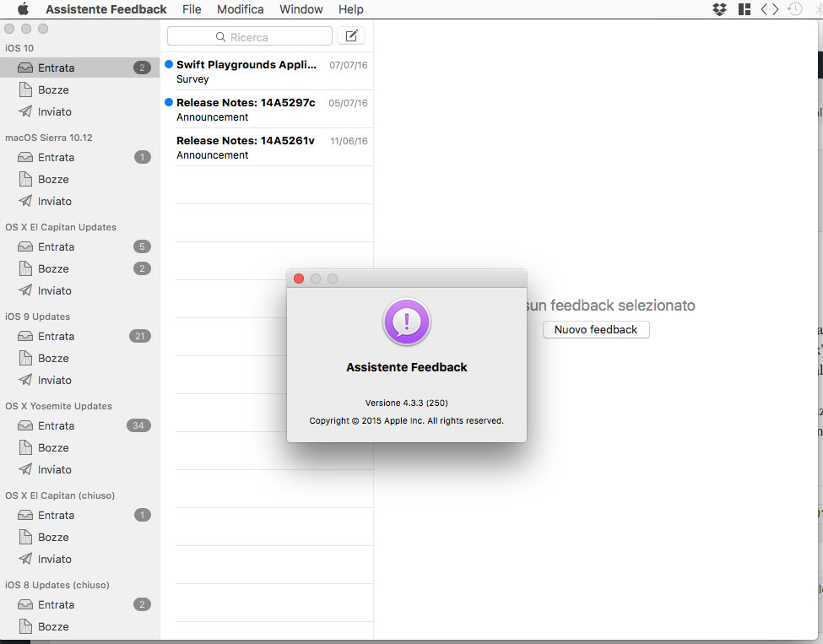The height and width of the screenshot is (644, 823).
Task: Select OS X Yosemite Updates Entrata
Action: [x=80, y=425]
